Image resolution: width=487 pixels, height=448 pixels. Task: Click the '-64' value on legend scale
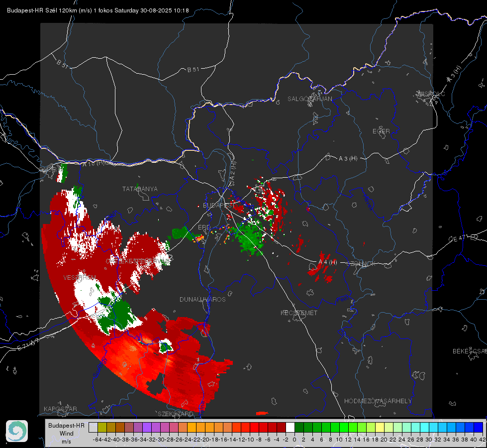(97, 440)
